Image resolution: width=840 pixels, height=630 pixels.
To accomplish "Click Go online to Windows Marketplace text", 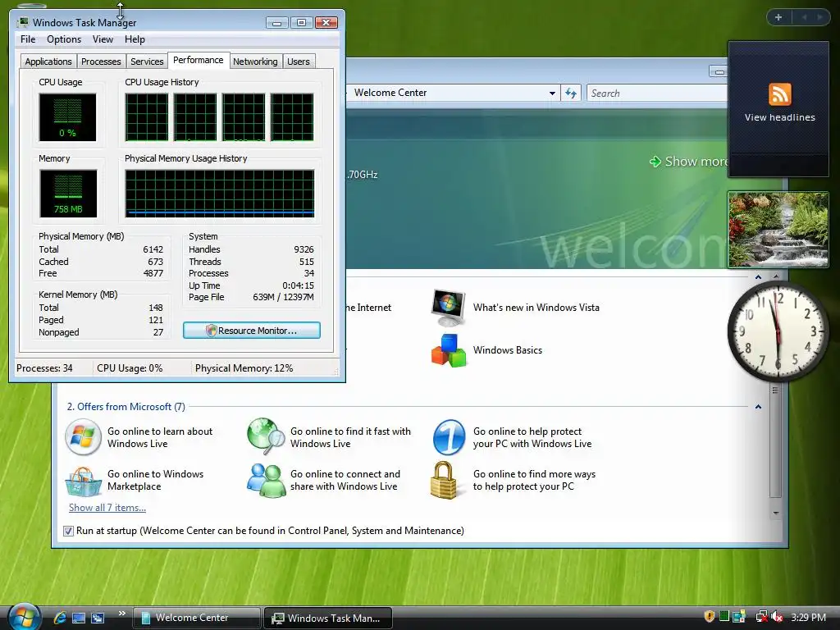I will (155, 480).
